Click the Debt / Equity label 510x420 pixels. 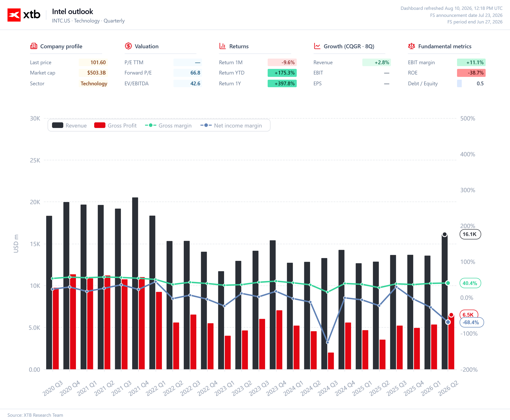click(x=423, y=83)
